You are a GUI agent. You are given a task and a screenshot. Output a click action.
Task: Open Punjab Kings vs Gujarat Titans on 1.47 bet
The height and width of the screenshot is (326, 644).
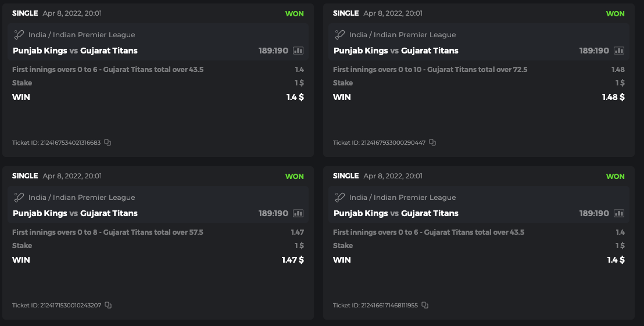(x=75, y=213)
